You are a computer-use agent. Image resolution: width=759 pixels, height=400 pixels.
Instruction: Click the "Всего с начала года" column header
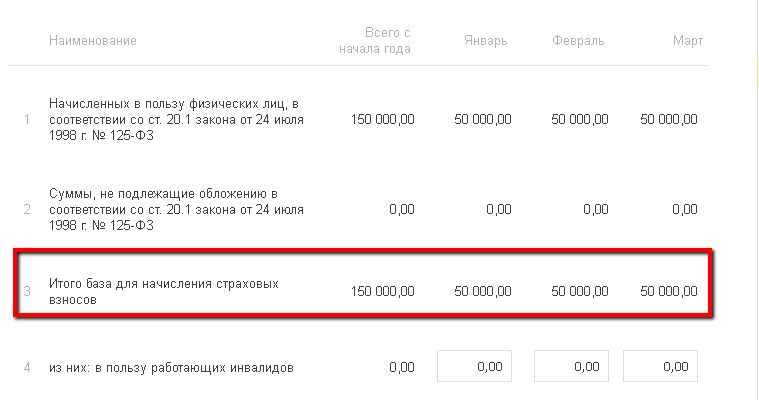[375, 40]
